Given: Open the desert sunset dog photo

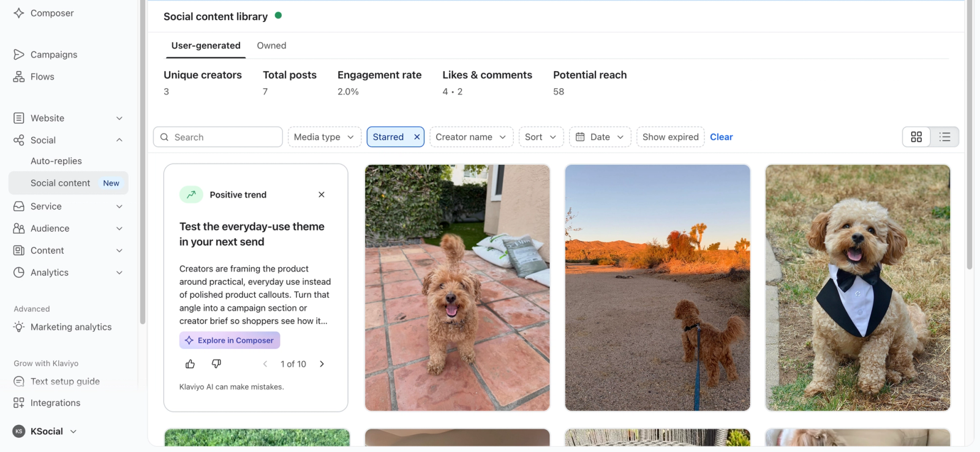Looking at the screenshot, I should click(658, 288).
